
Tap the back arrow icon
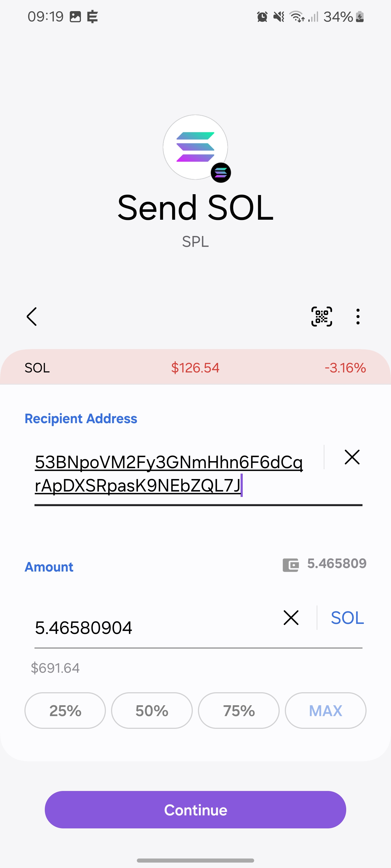pyautogui.click(x=32, y=316)
